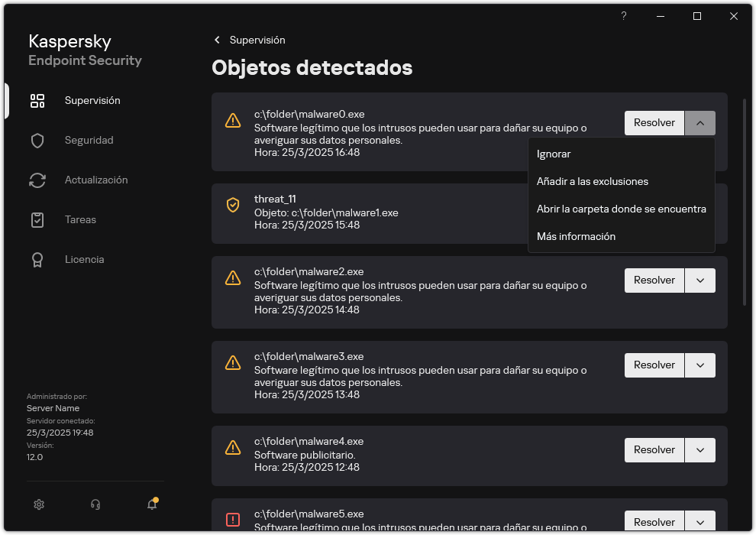Collapse the open actions menu for malware0.exe
Screen dimensions: 756x535
[x=700, y=122]
